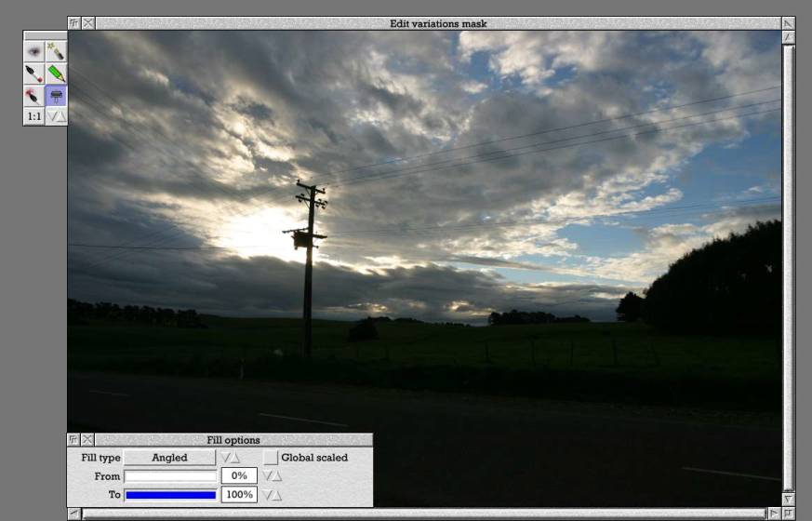Increase zoom with toolbox up arrow
Screen dimensions: 812x521
(61, 117)
